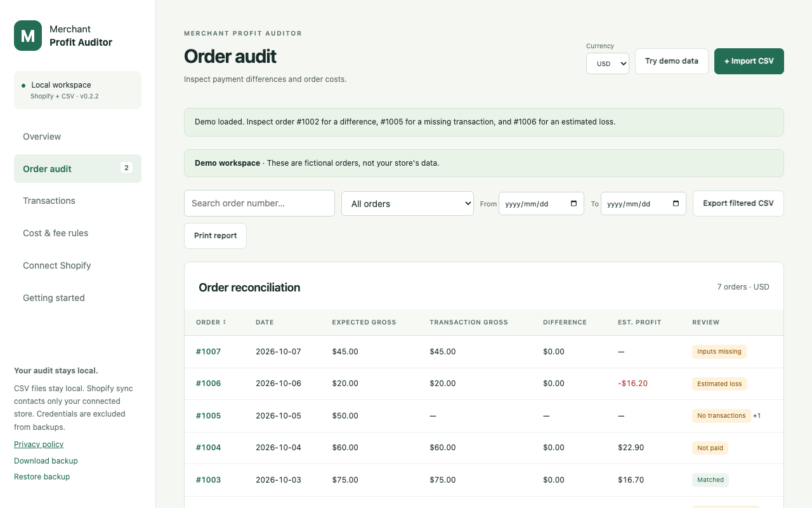Expand the All orders filter dropdown
The height and width of the screenshot is (508, 812).
coord(407,204)
